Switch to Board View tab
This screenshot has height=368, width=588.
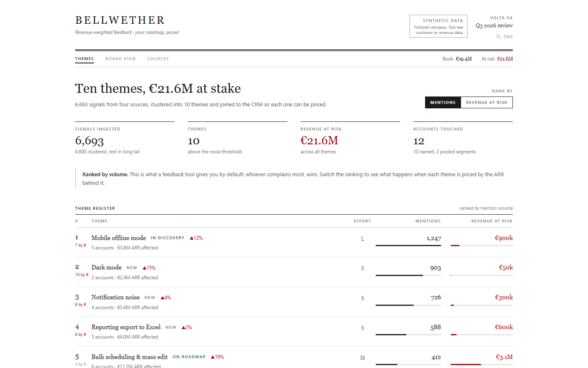point(120,59)
